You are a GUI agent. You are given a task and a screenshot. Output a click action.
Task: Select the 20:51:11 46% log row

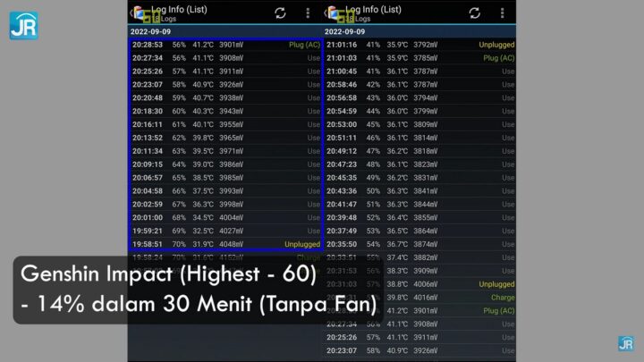(419, 138)
